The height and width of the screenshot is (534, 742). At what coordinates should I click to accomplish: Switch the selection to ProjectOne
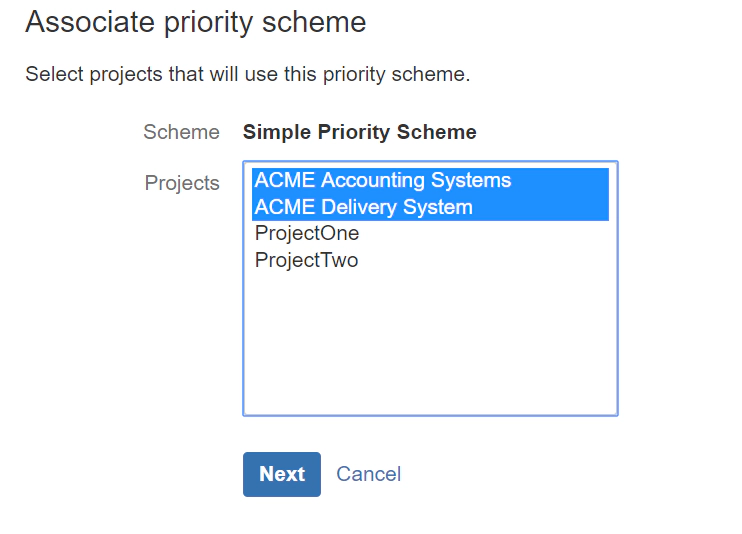(x=307, y=234)
